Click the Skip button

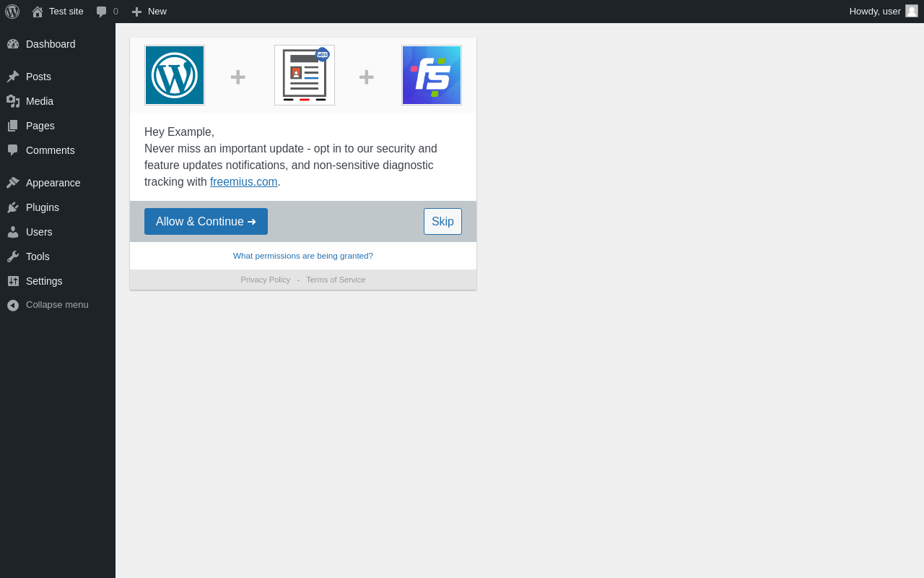point(443,221)
